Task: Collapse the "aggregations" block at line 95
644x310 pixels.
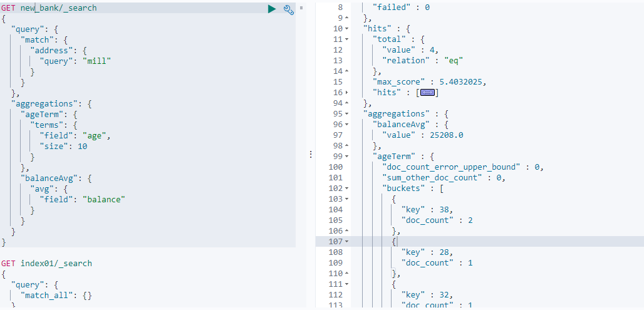Action: tap(346, 114)
